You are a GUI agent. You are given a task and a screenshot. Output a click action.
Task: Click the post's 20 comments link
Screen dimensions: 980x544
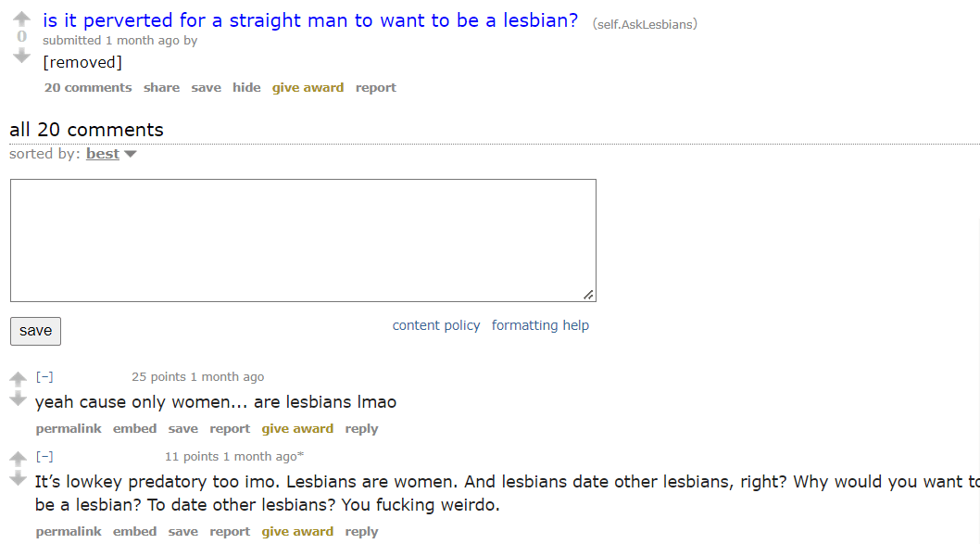(88, 88)
